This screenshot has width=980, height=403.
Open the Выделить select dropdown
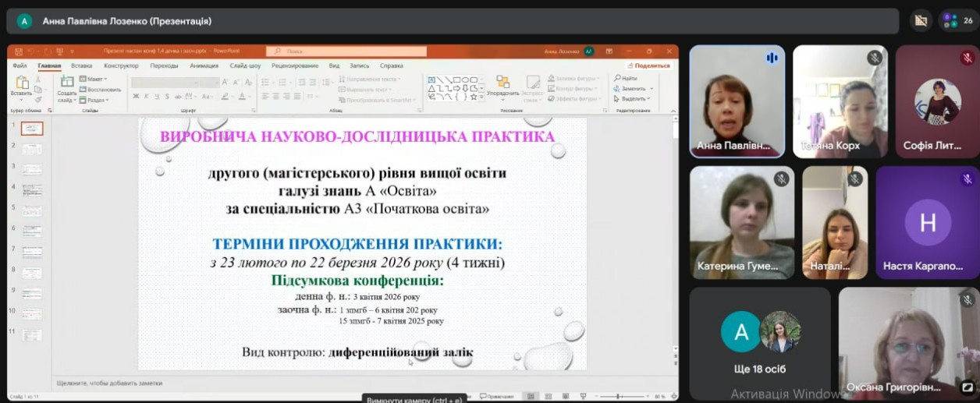pos(633,99)
